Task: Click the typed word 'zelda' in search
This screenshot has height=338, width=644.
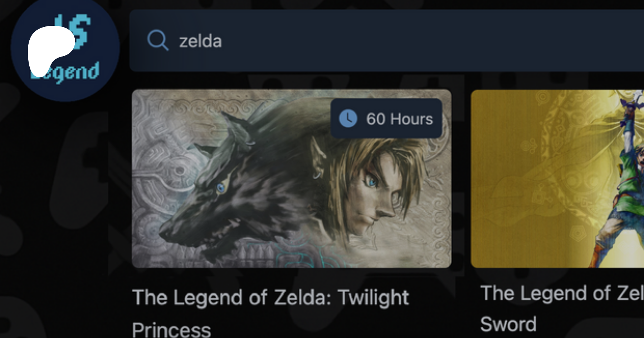Action: 200,41
